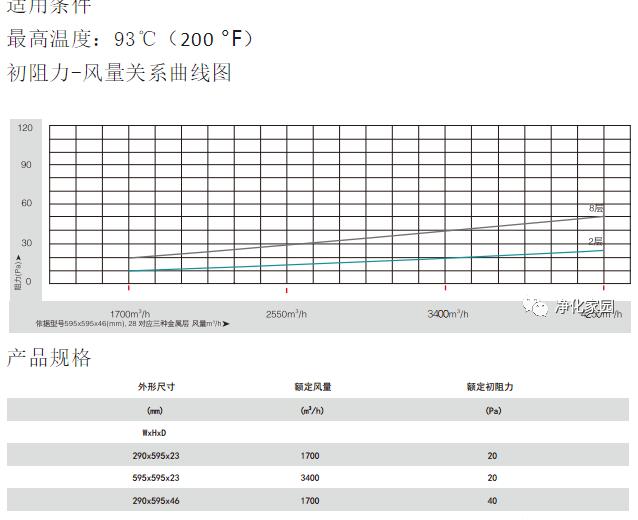Screen dimensions: 638x520
Task: Click the 6层 curve label
Action: (596, 209)
